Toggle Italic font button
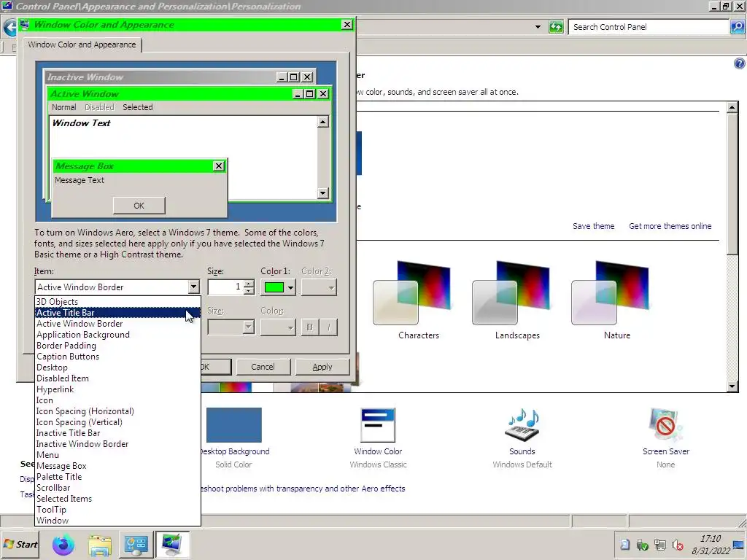Image resolution: width=747 pixels, height=560 pixels. click(x=329, y=327)
